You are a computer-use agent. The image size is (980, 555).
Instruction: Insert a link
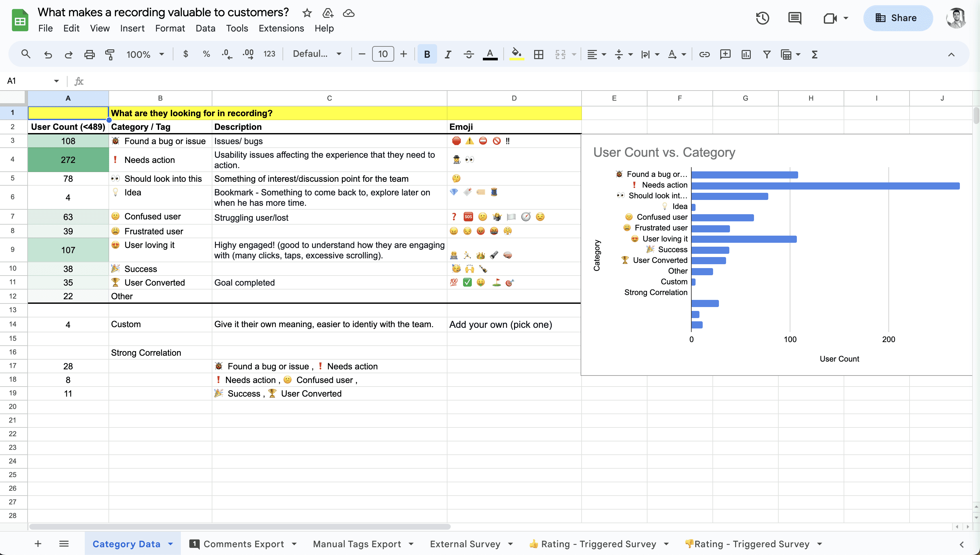(704, 54)
